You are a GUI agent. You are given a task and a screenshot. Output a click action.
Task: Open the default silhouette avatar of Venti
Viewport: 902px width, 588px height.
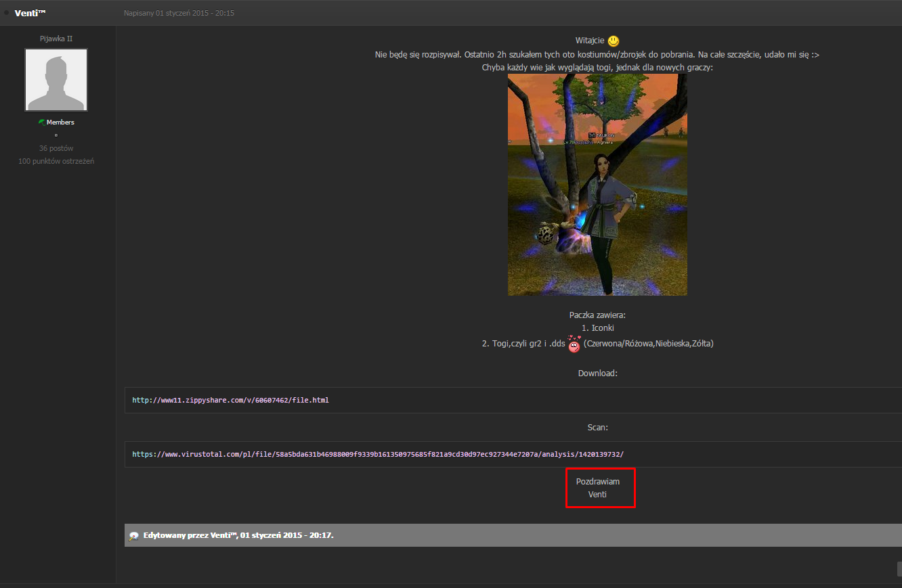point(56,80)
